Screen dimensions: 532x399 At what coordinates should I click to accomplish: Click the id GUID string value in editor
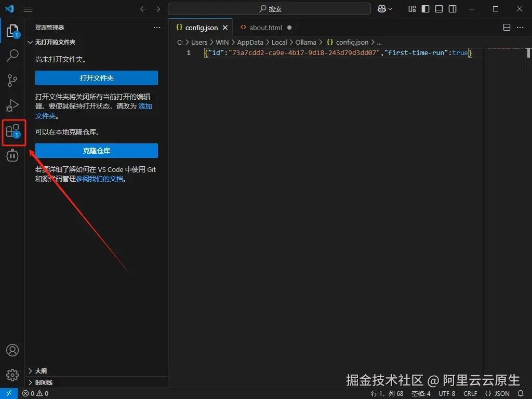304,53
